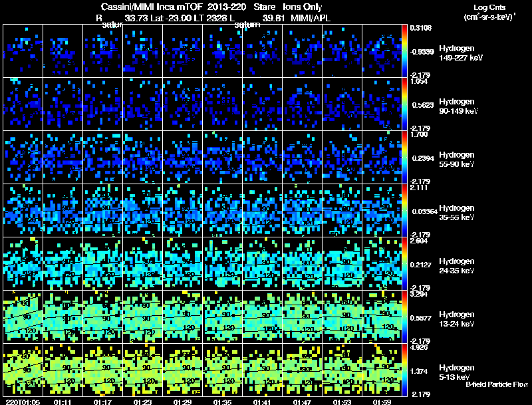Select the 13-24 keV image at 01:35
532x405 pixels.
(223, 317)
